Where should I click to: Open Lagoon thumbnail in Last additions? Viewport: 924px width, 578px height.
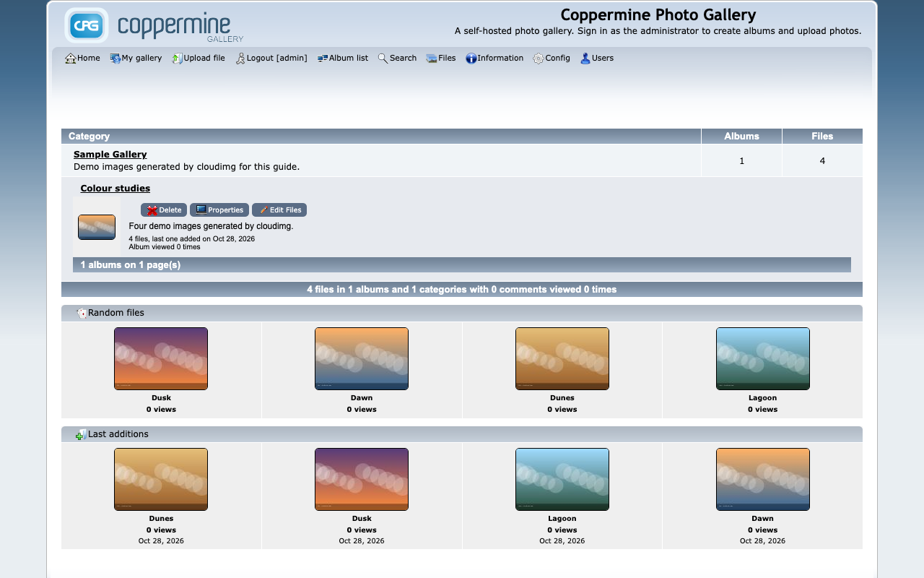562,479
